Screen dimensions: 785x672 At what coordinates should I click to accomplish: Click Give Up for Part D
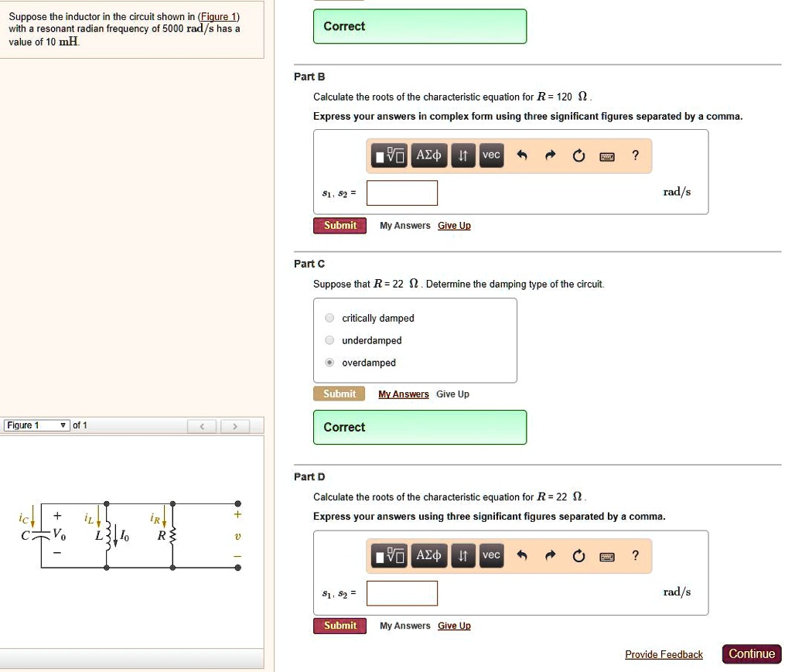tap(454, 626)
